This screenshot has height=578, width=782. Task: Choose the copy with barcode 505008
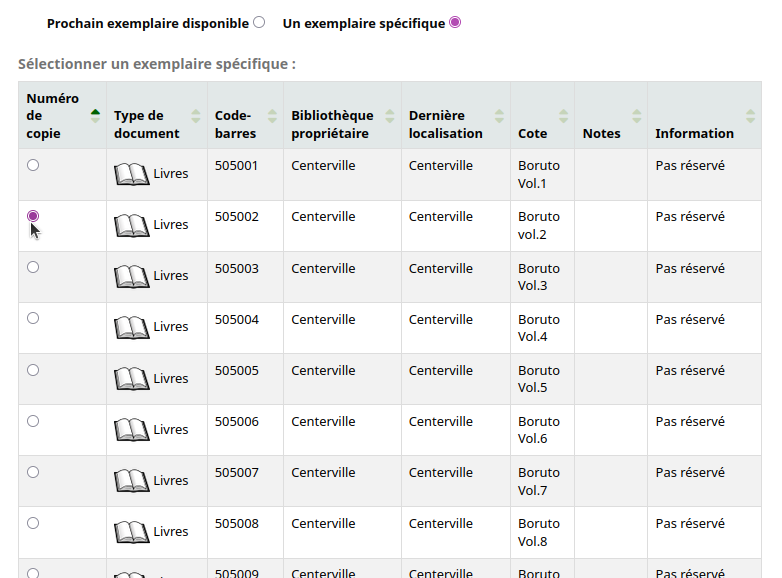pyautogui.click(x=33, y=523)
